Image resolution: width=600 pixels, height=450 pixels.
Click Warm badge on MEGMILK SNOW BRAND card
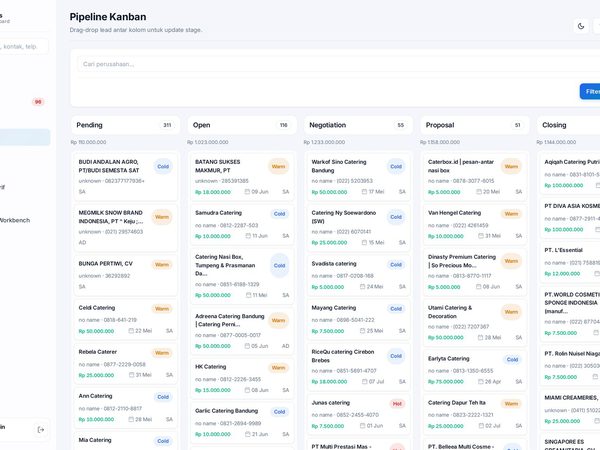[162, 217]
